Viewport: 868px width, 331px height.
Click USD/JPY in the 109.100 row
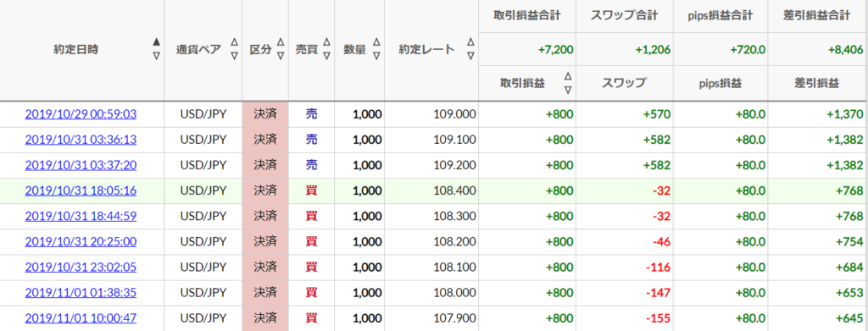point(203,140)
